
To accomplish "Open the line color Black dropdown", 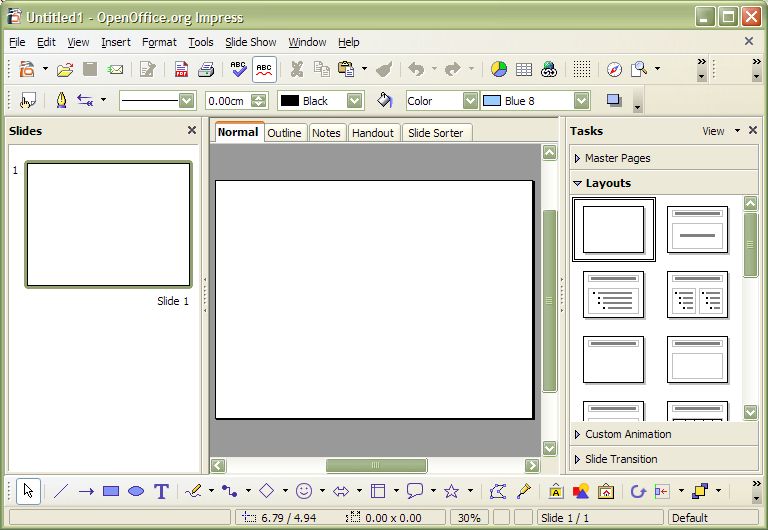I will coord(354,101).
